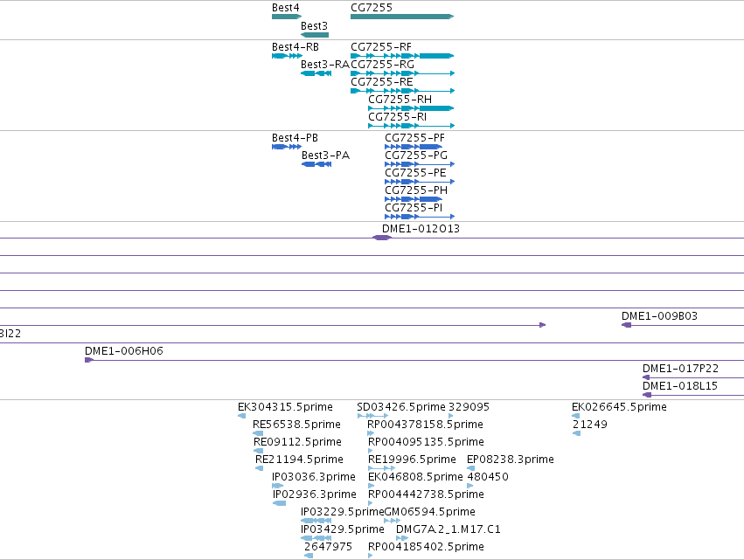Click EST IP03229.5prime
Screen dimensions: 744x560
pyautogui.click(x=316, y=521)
